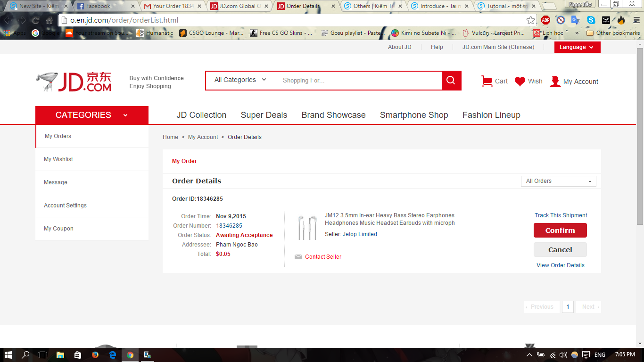Select My Wishlist in the sidebar
Image resolution: width=644 pixels, height=362 pixels.
[x=92, y=159]
